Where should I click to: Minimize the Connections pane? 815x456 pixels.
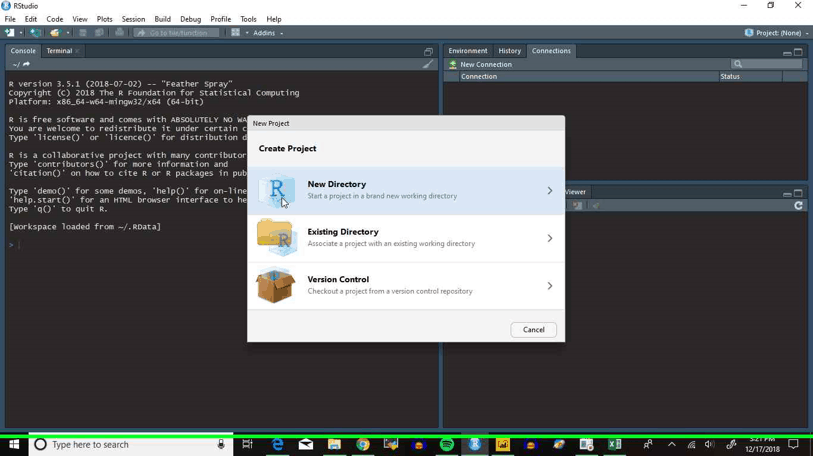coord(787,52)
